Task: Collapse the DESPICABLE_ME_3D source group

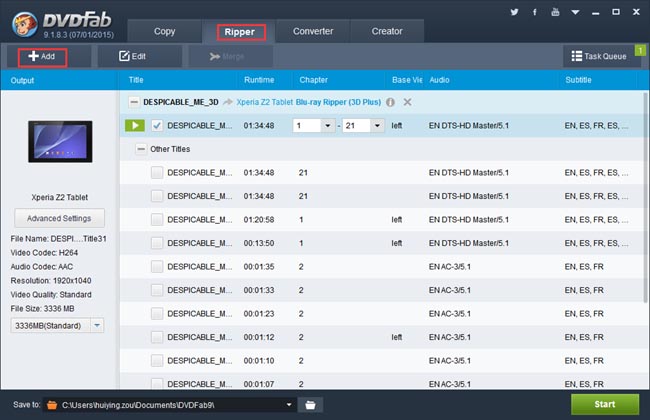Action: pos(134,102)
